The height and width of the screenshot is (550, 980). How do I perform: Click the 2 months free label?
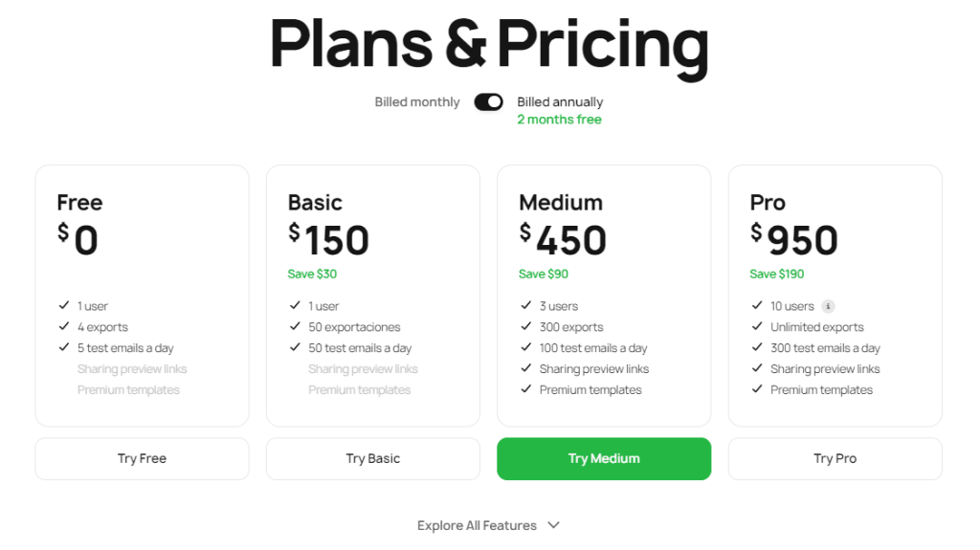559,120
